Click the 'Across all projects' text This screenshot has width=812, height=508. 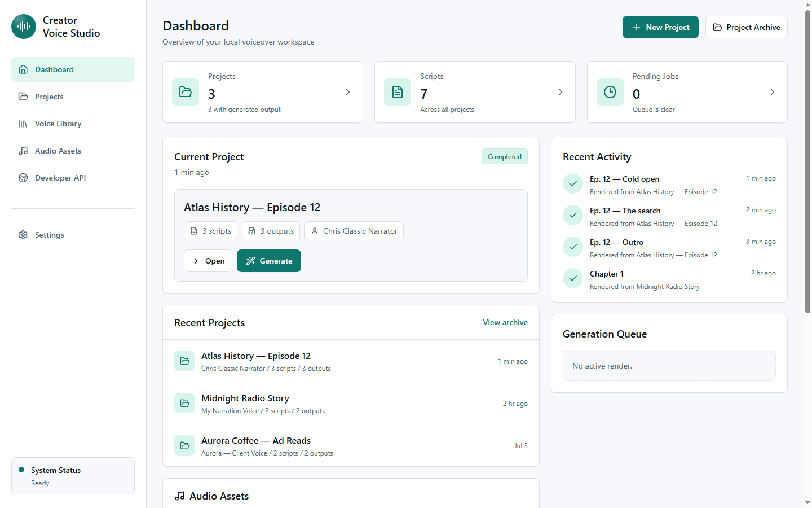pos(447,110)
